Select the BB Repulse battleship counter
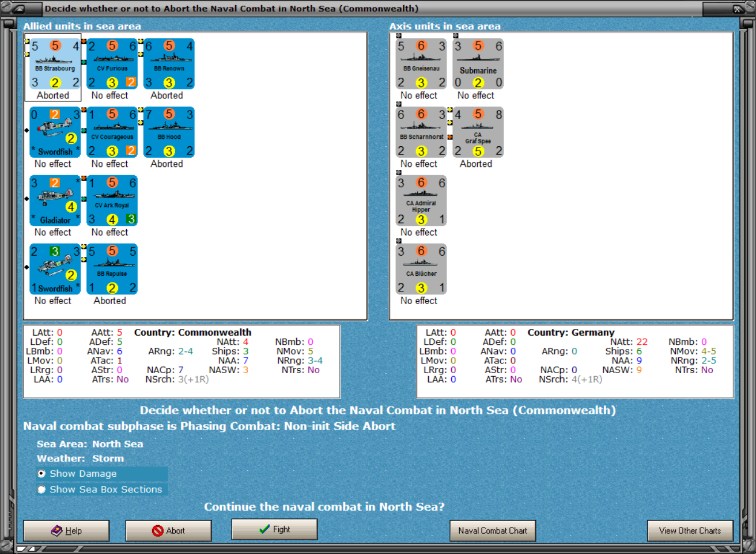 112,270
